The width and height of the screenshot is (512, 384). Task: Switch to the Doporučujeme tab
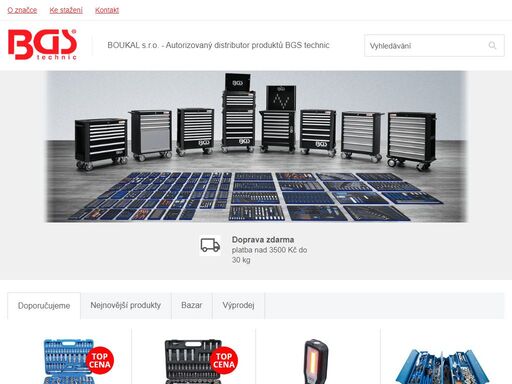[44, 306]
